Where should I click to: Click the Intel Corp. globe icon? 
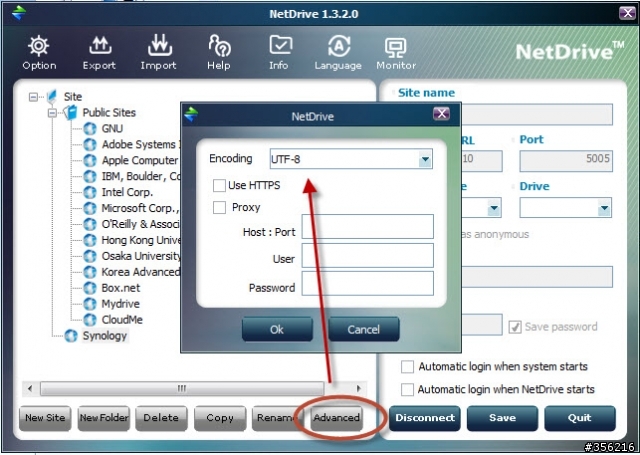tap(90, 192)
